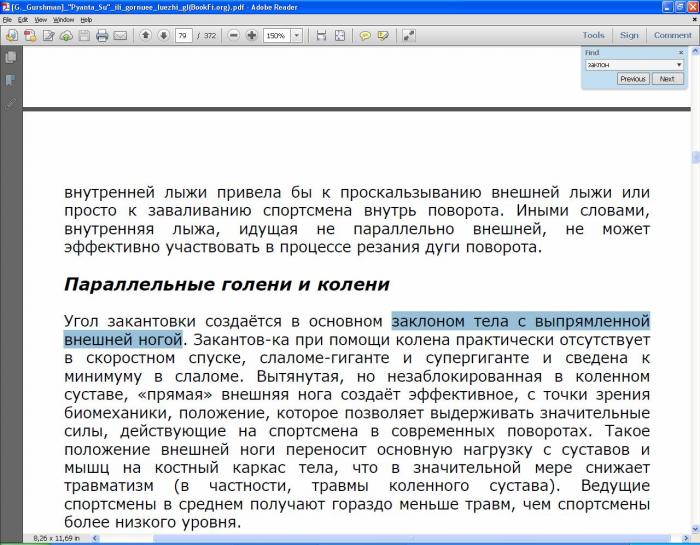Click heading Параллельные голени и колени
Viewport: 700px width, 545px height.
pyautogui.click(x=227, y=284)
